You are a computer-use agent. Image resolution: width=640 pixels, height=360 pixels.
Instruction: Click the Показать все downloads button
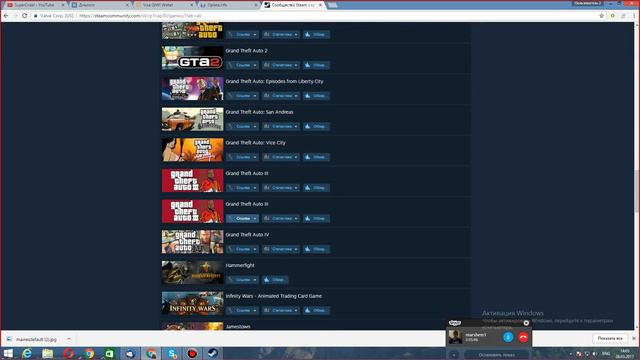[610, 338]
